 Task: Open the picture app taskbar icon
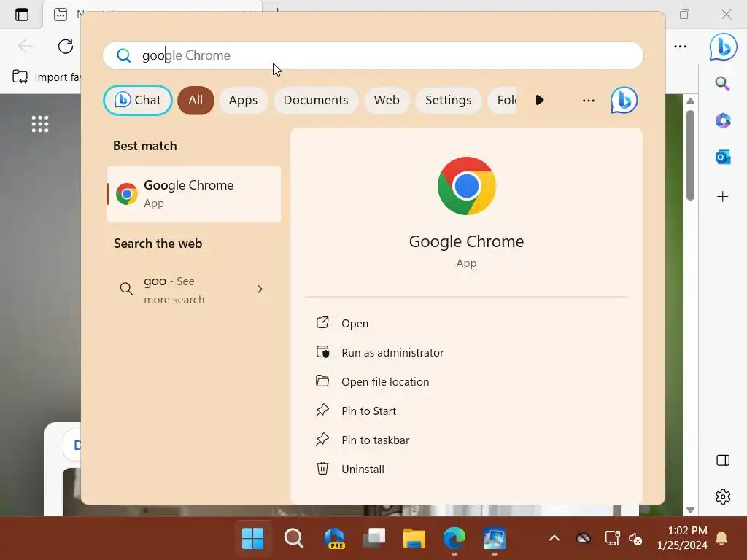pyautogui.click(x=494, y=539)
